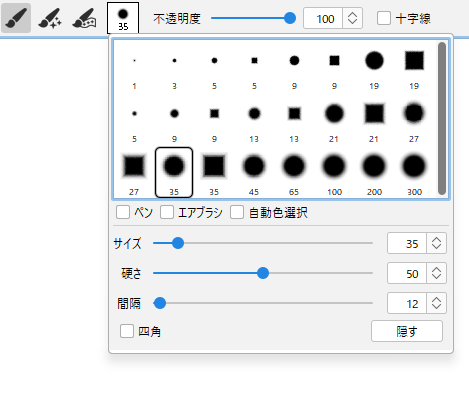This screenshot has height=395, width=469.
Task: Open the brush preview dropdown showing 35
Action: [x=123, y=18]
